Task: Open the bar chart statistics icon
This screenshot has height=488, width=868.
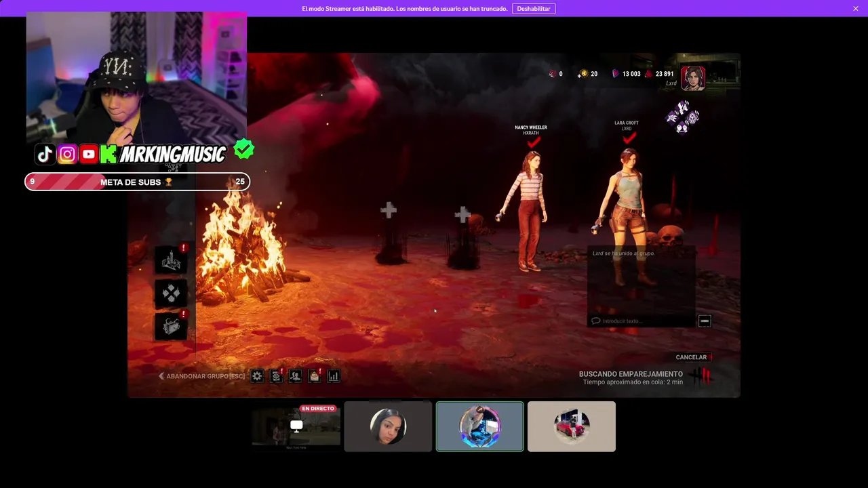Action: coord(333,375)
